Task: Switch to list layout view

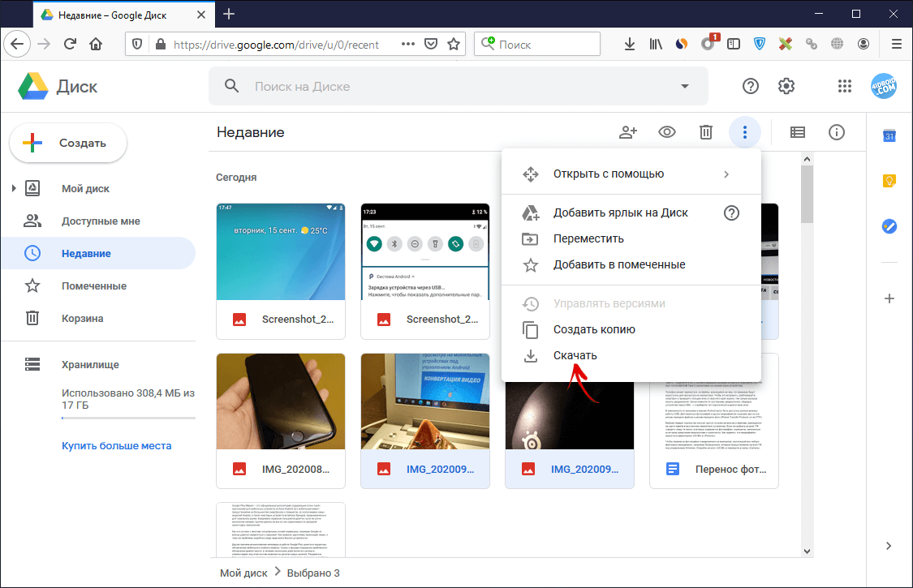Action: tap(798, 132)
